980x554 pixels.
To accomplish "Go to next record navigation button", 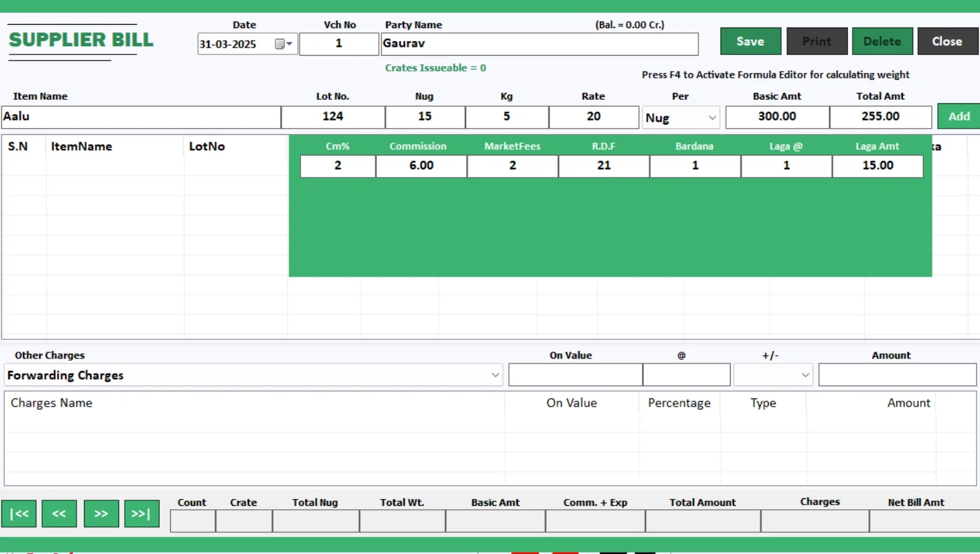I will pos(101,513).
